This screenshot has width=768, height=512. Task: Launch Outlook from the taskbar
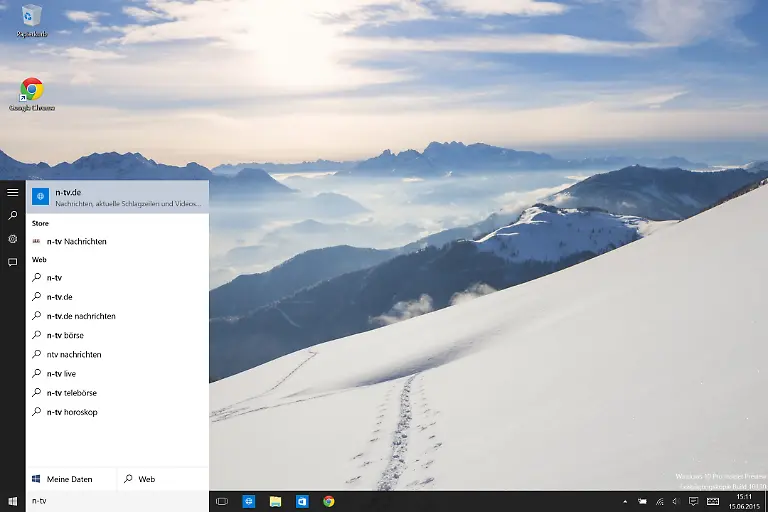click(x=302, y=501)
